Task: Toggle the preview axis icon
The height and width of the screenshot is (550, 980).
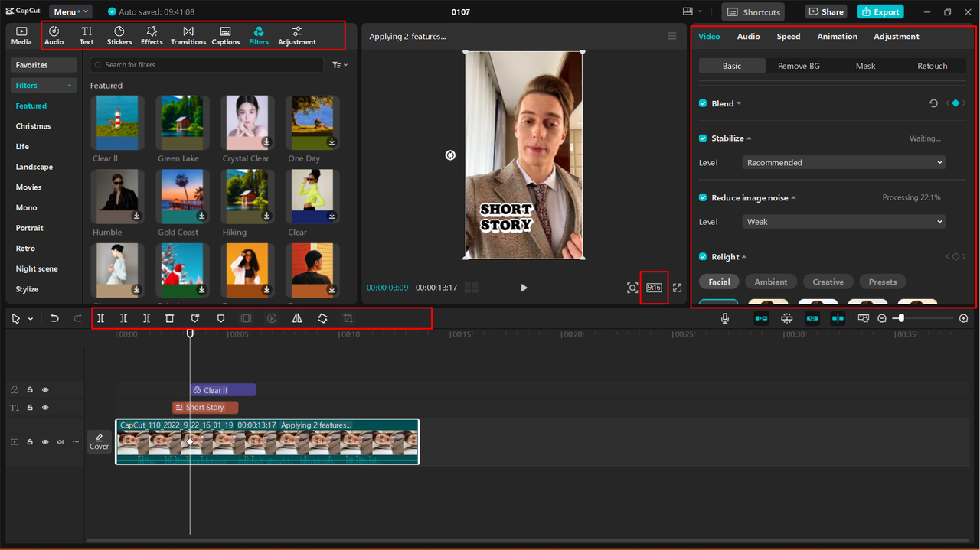Action: point(838,318)
